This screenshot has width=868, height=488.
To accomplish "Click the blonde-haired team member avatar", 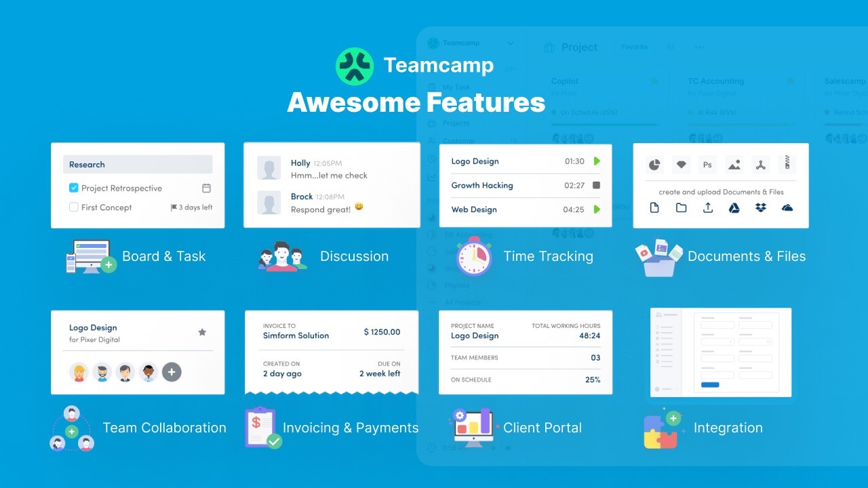I will [79, 372].
